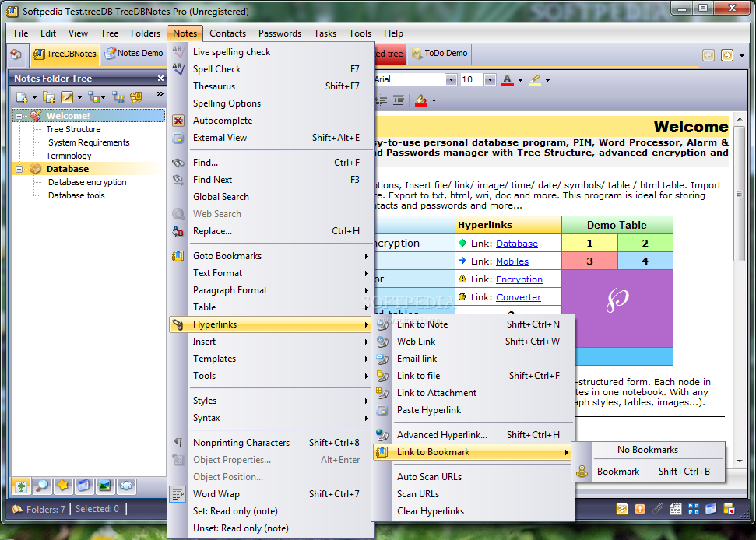Select the Database encryption tree item

click(x=87, y=182)
